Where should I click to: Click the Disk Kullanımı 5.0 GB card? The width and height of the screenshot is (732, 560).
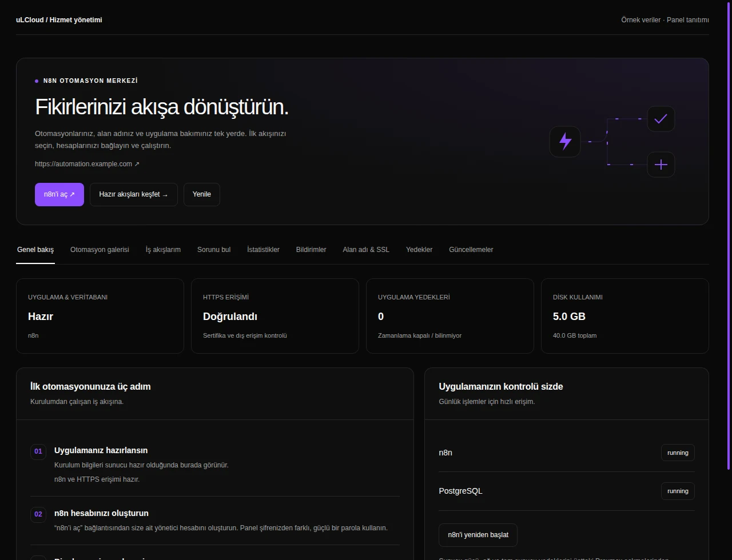pyautogui.click(x=625, y=316)
